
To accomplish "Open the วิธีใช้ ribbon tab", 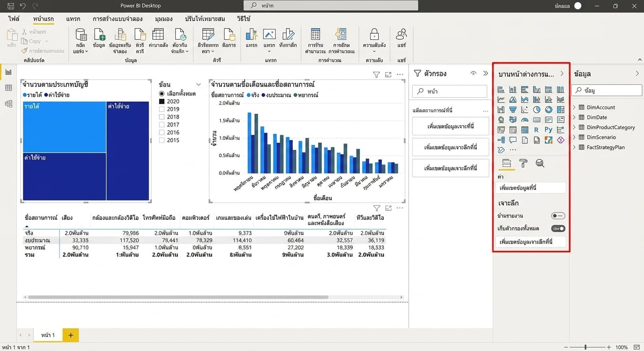I will tap(244, 19).
